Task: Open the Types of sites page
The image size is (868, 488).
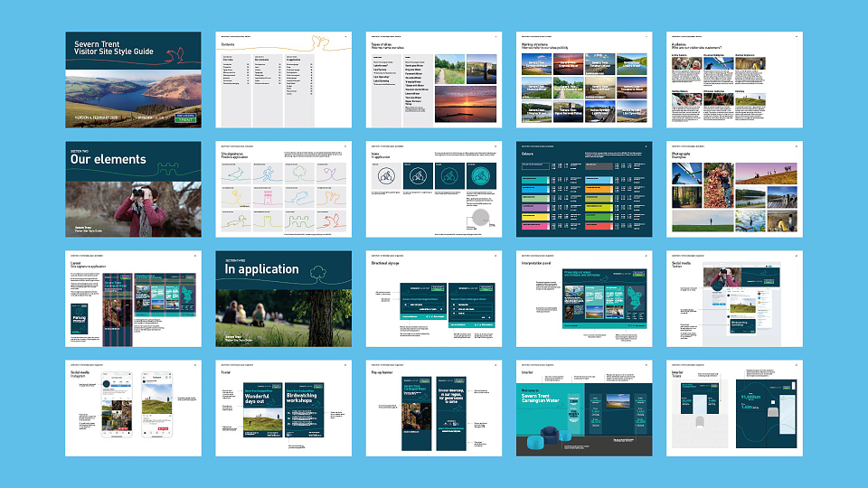Action: coord(434,80)
